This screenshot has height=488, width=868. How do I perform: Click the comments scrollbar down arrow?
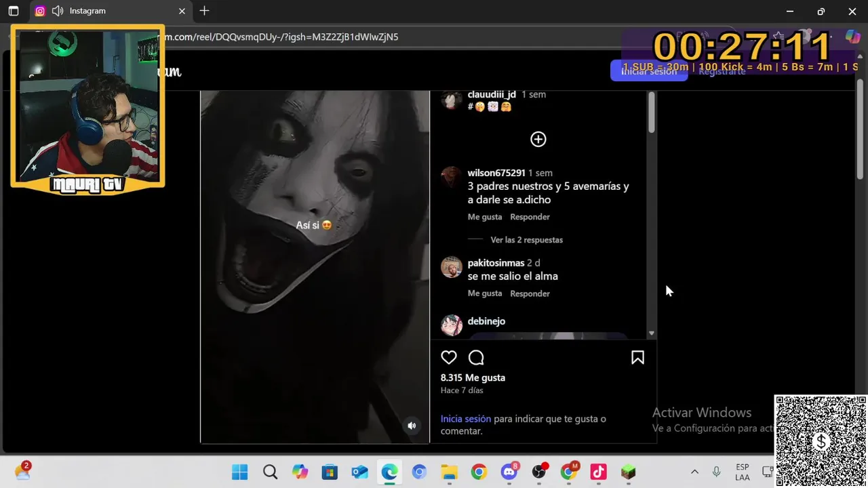651,333
